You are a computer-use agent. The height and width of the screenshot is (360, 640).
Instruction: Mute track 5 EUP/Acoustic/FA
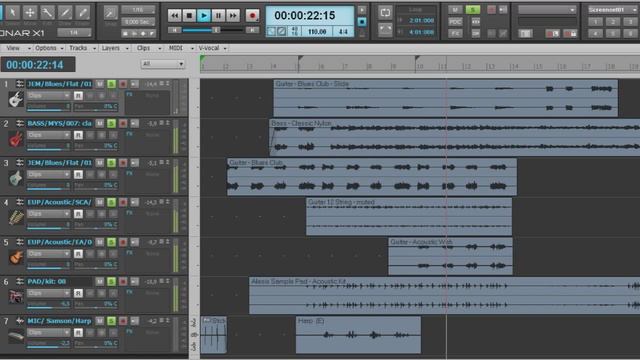(100, 242)
